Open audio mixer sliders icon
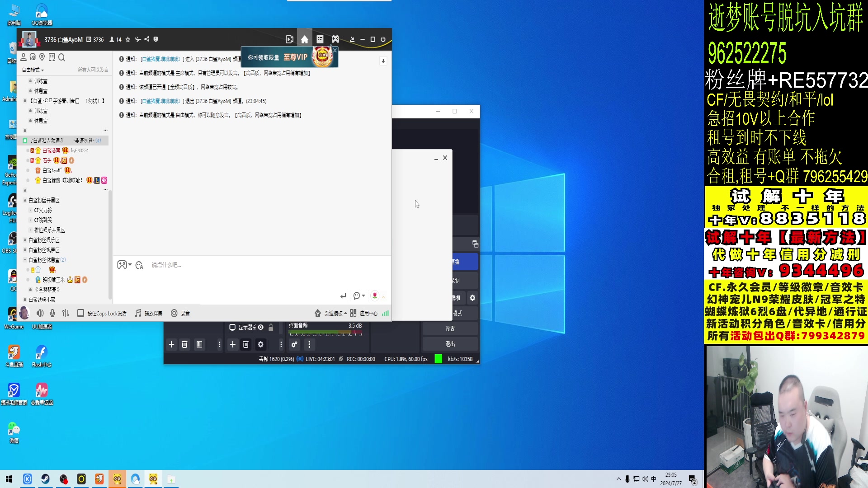 coord(66,313)
